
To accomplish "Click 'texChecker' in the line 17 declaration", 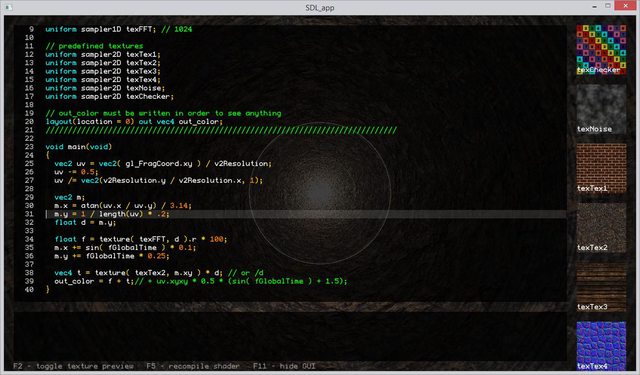I will point(148,96).
